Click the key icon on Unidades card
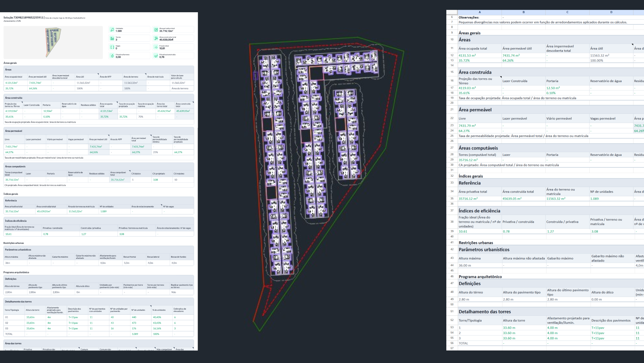The height and width of the screenshot is (363, 644). click(x=112, y=30)
